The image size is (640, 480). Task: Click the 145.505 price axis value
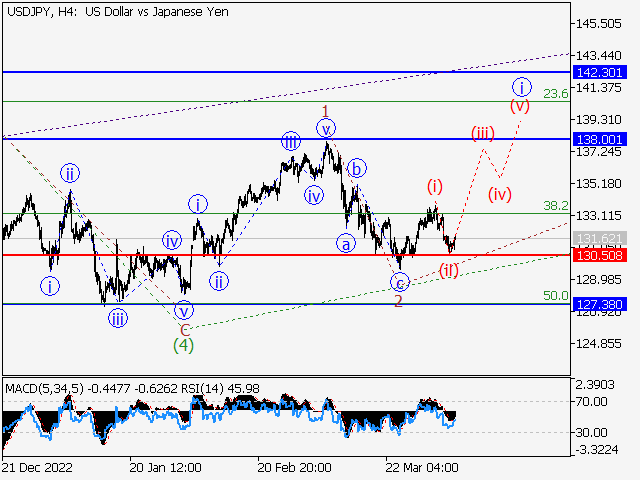coord(598,24)
